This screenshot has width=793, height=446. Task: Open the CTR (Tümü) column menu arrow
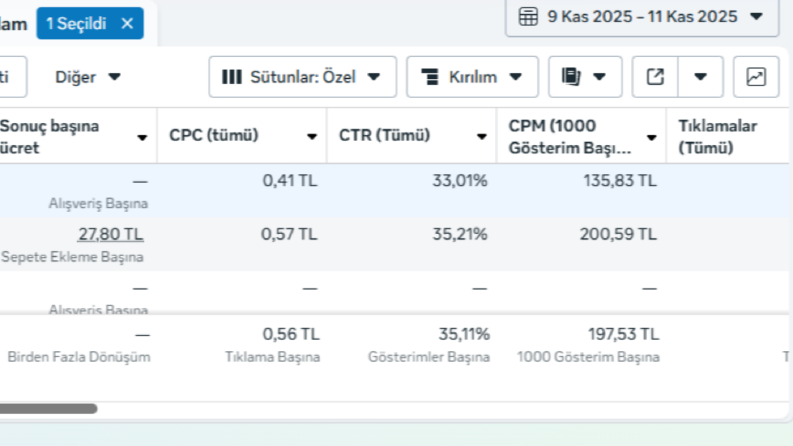(482, 137)
